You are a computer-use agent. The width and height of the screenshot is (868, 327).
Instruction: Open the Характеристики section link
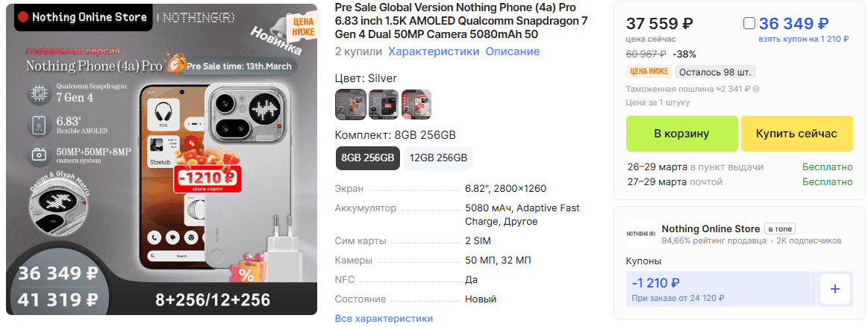tap(434, 52)
